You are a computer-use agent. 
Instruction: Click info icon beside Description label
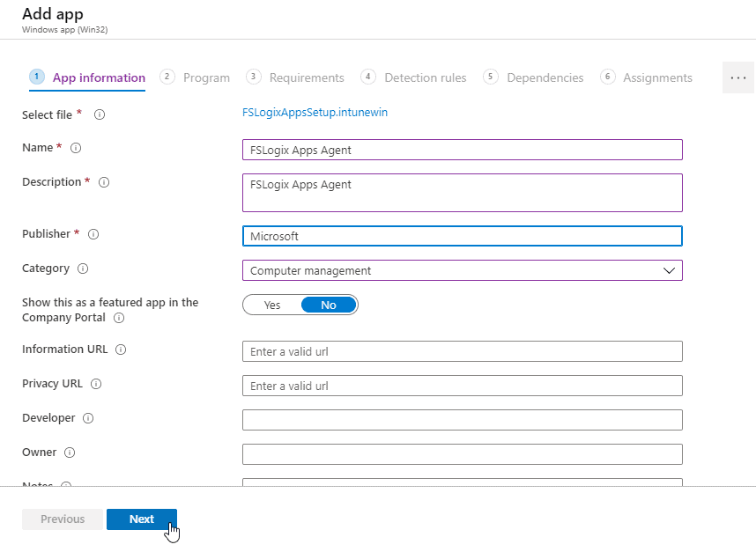pos(104,182)
